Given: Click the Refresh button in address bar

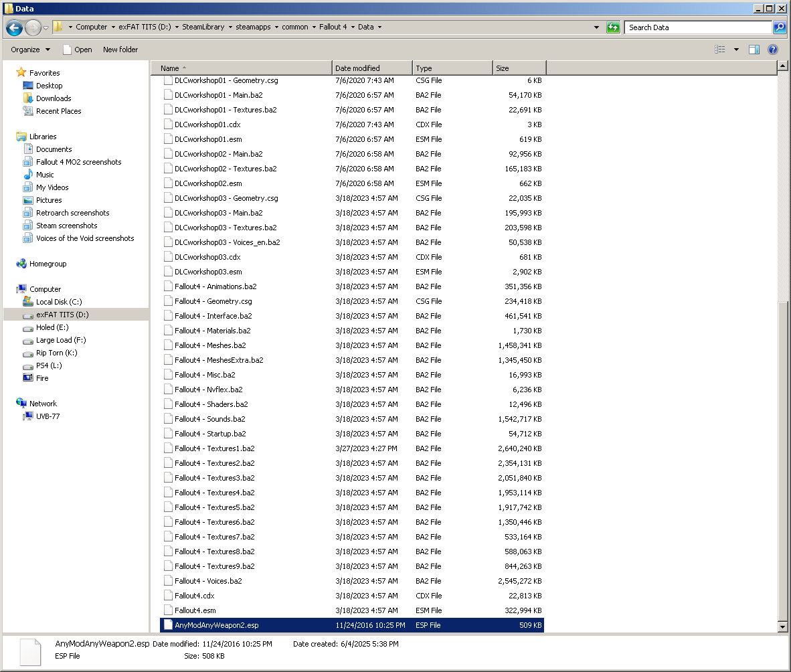Looking at the screenshot, I should click(613, 27).
